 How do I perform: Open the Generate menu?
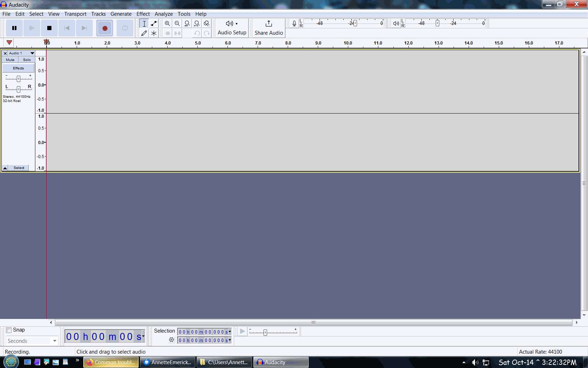pos(121,14)
